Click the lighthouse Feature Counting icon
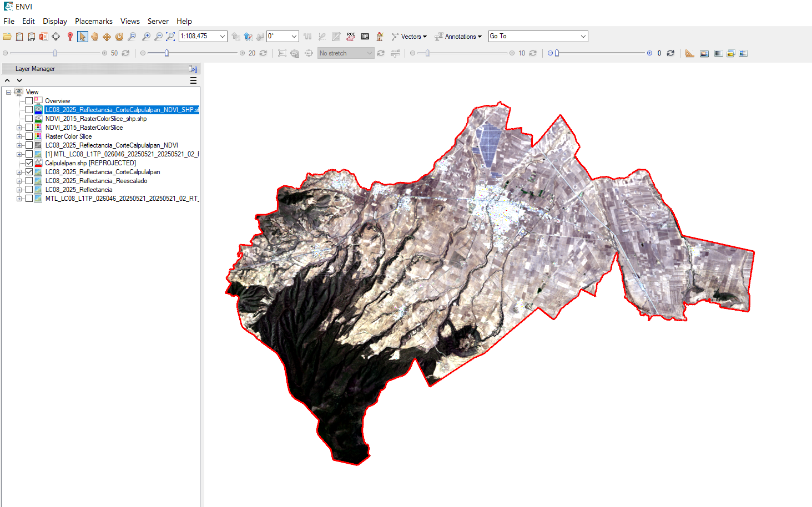 pyautogui.click(x=380, y=37)
